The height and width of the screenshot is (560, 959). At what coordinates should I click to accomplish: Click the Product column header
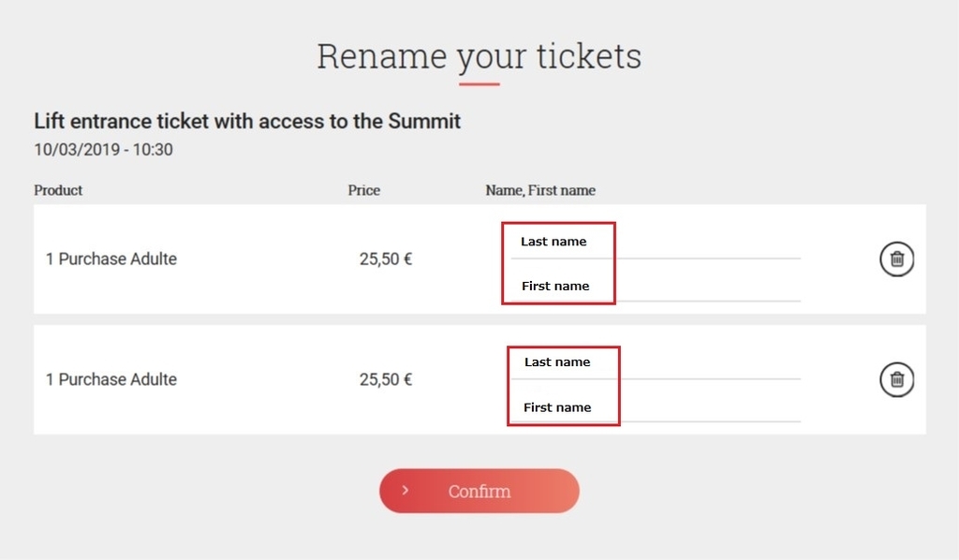point(58,190)
